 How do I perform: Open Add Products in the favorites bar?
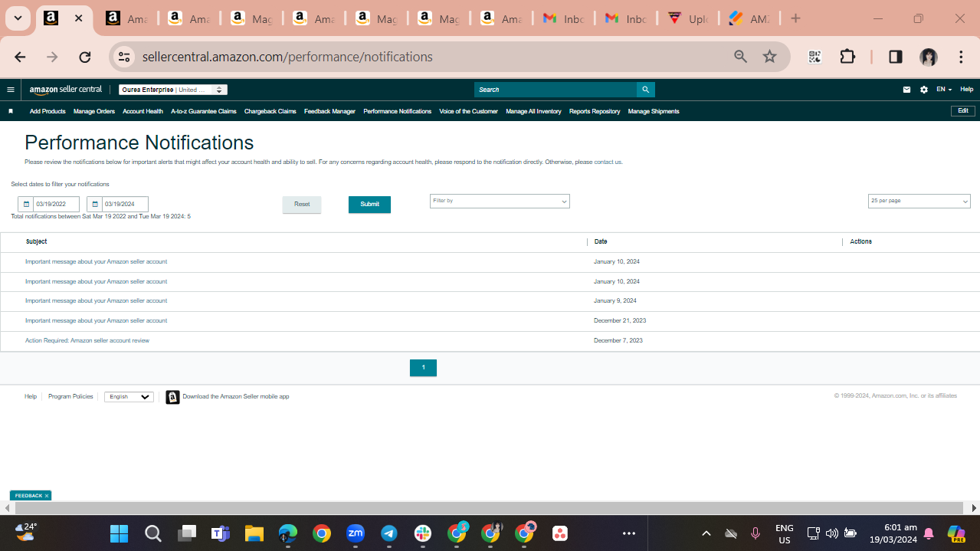pos(48,111)
